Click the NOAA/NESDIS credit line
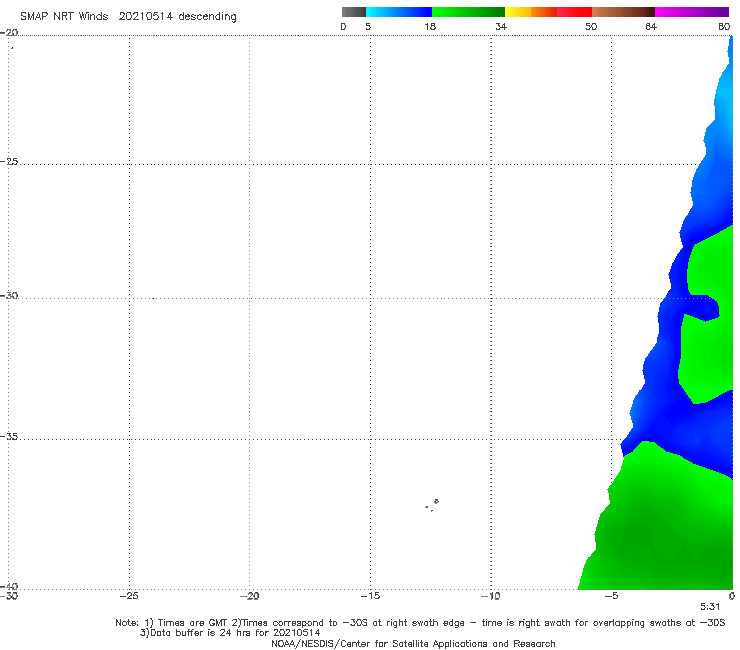Screen dimensions: 740x650 pos(413,644)
